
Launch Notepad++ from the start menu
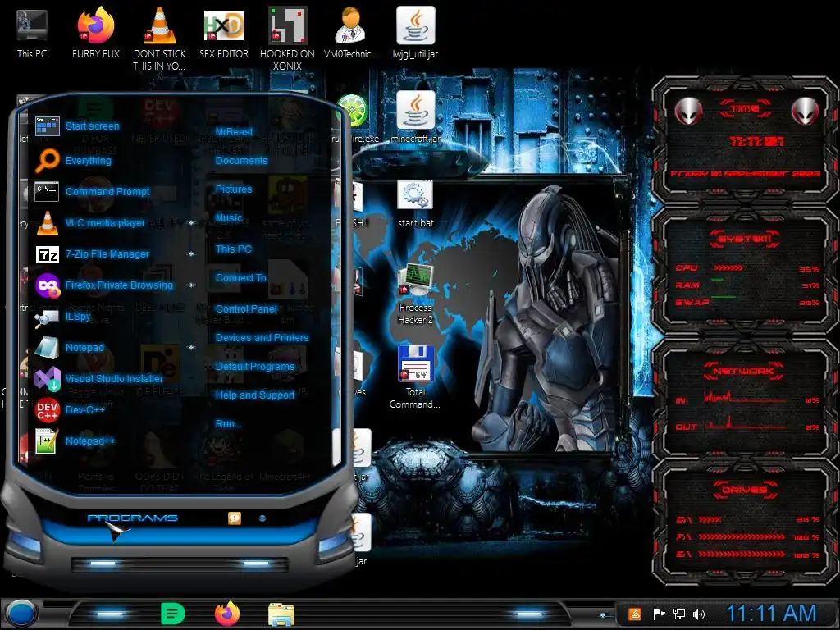coord(75,441)
